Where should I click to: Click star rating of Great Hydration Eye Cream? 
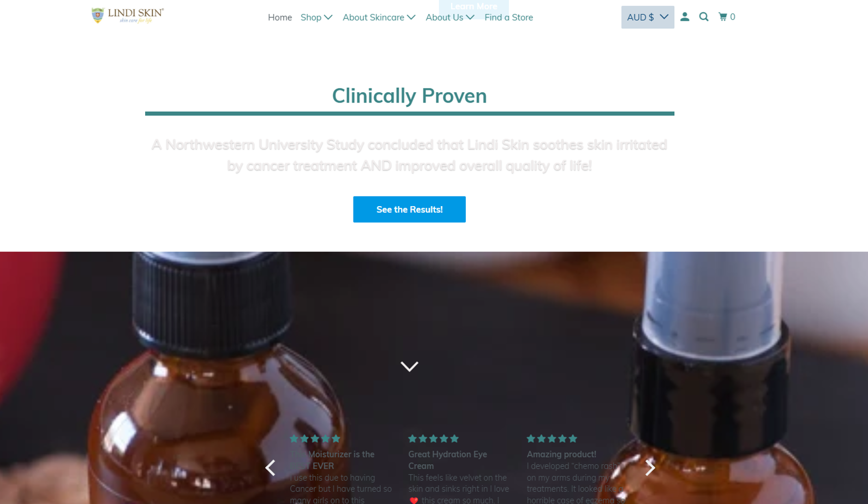point(434,439)
